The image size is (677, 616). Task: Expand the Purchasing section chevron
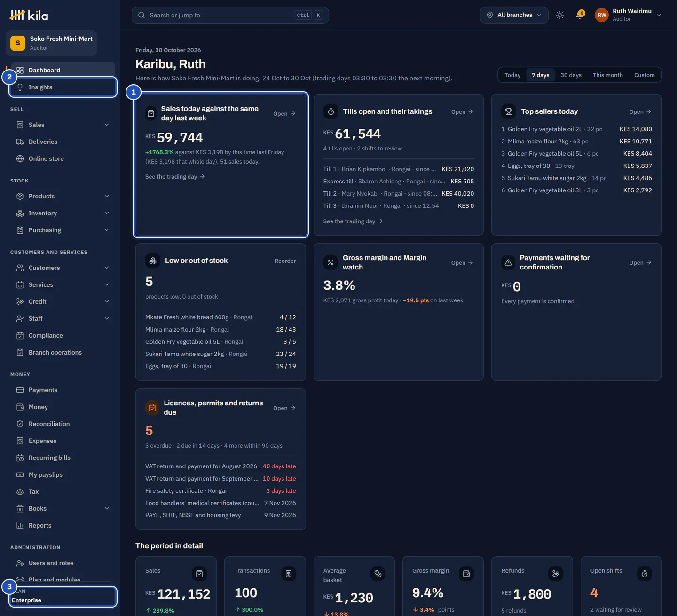[x=107, y=230]
